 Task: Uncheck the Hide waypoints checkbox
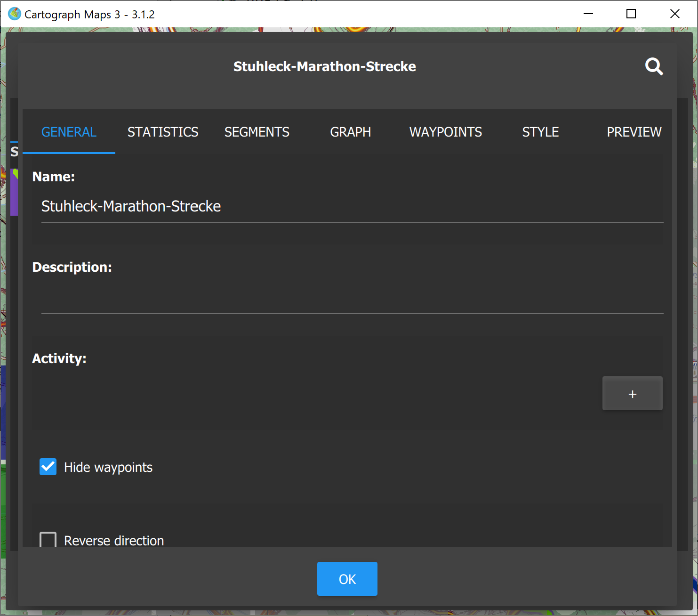pos(48,467)
